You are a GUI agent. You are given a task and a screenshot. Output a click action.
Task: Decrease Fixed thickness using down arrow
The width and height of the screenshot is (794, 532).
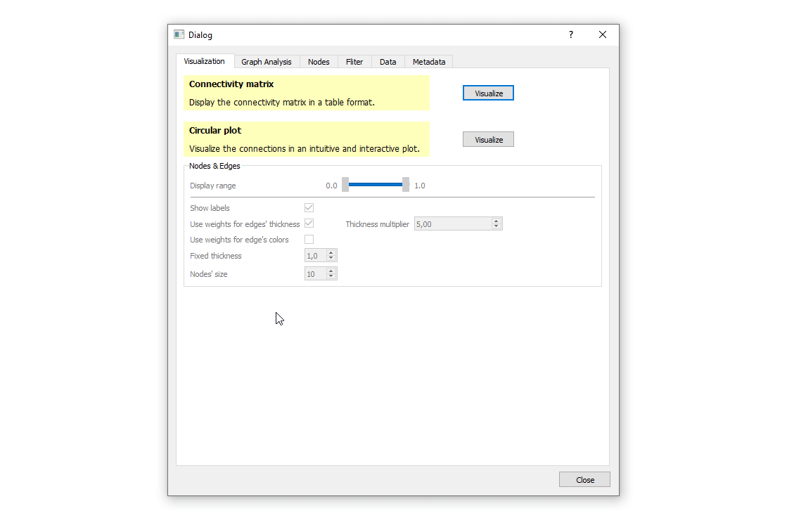[x=331, y=259]
